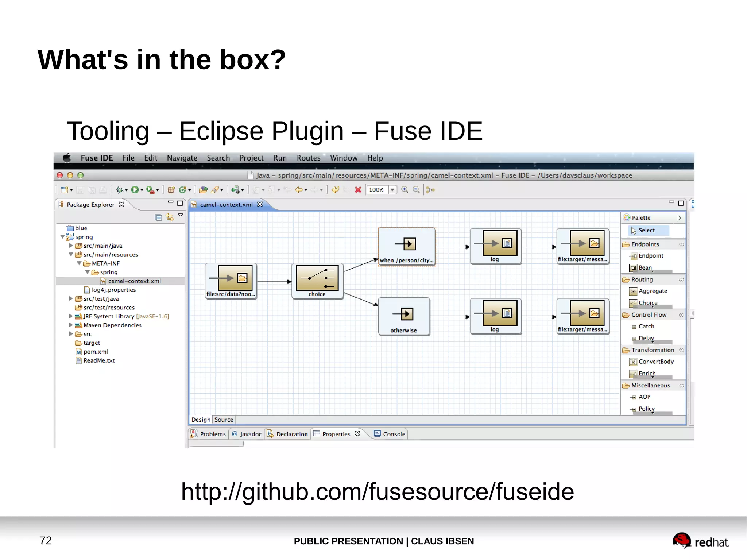Open the 100% zoom level dropdown
The width and height of the screenshot is (747, 560).
(x=392, y=190)
